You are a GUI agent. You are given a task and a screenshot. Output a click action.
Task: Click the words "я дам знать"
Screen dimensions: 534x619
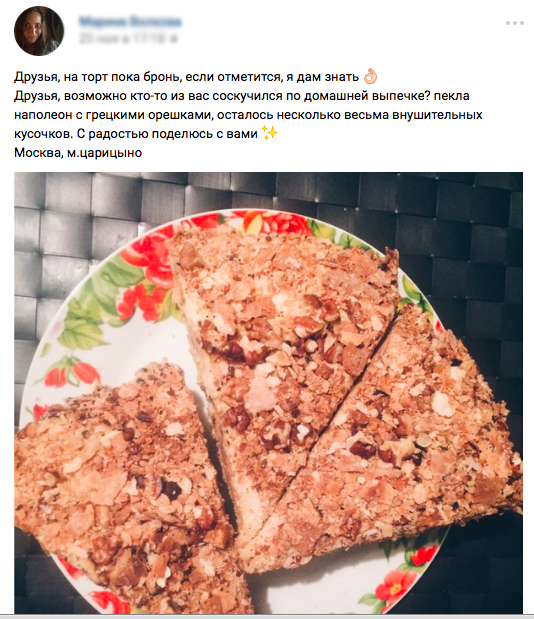tap(322, 77)
